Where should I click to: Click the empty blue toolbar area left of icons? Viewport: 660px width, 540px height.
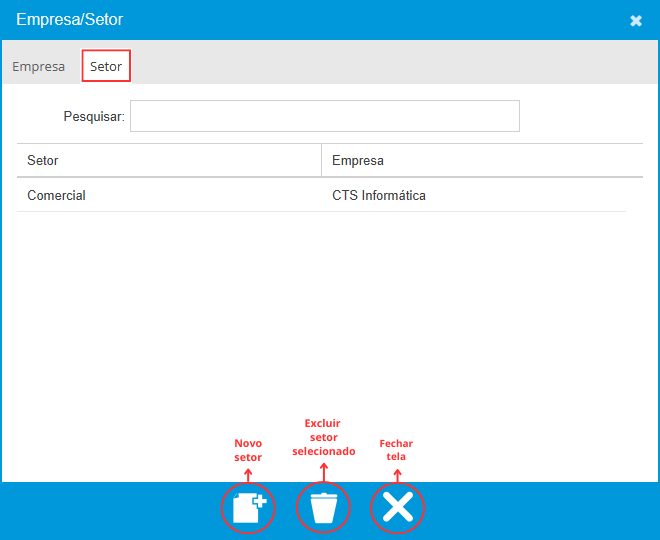tap(100, 510)
